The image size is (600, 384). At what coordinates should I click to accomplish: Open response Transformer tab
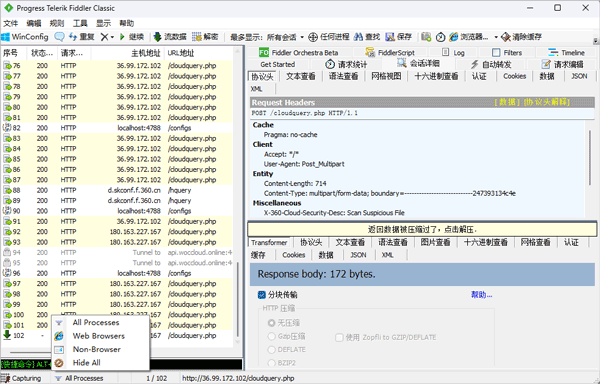point(269,242)
